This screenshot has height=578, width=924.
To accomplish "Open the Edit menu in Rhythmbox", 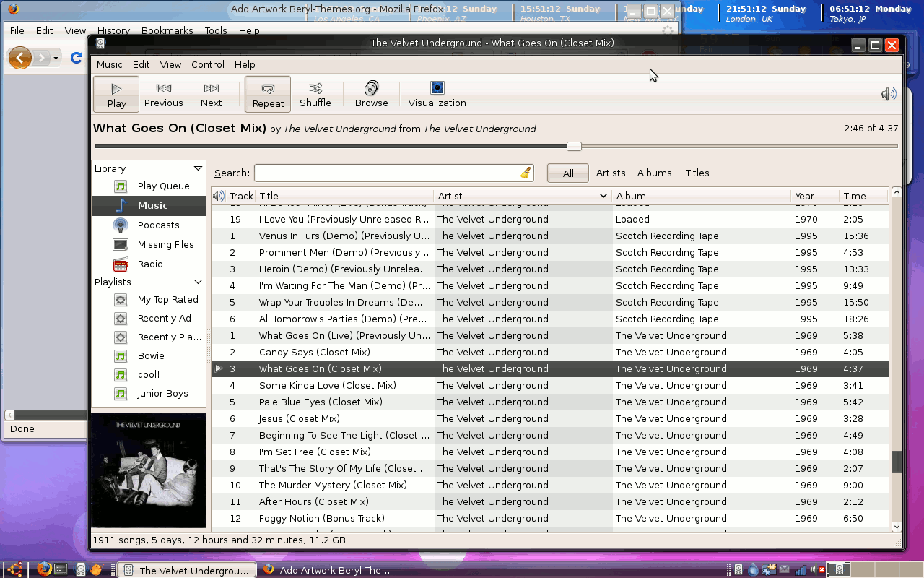I will (x=141, y=64).
